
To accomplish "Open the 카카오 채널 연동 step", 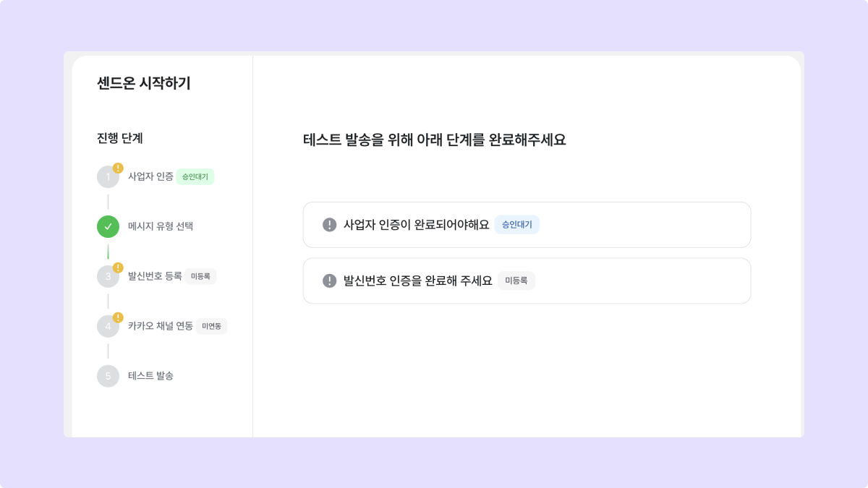I will 161,326.
